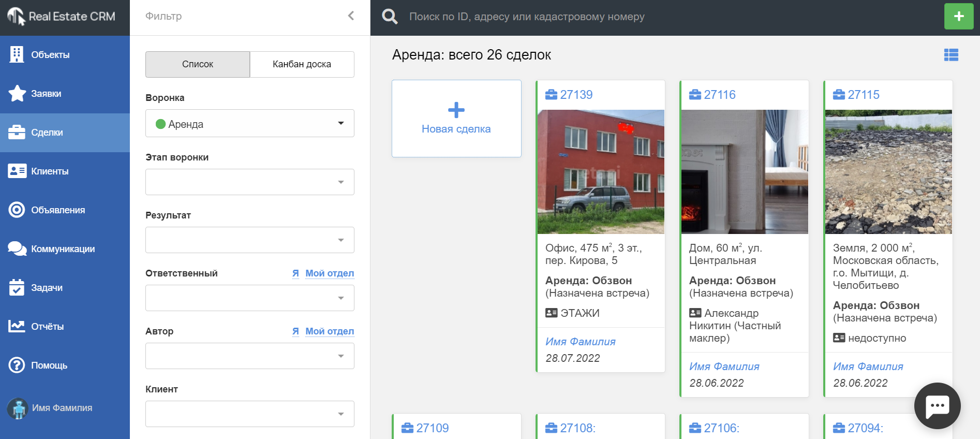This screenshot has width=980, height=439.
Task: Open the Воронка dropdown showing Аренда
Action: 250,123
